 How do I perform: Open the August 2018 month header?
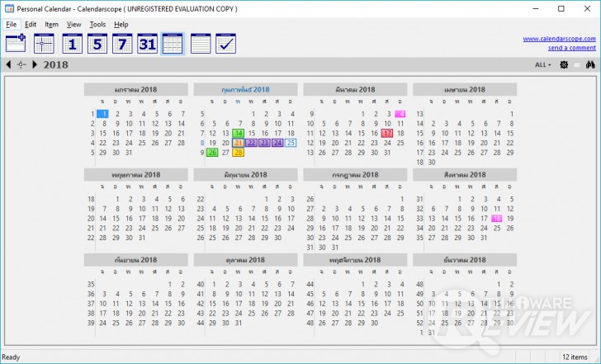pos(465,175)
